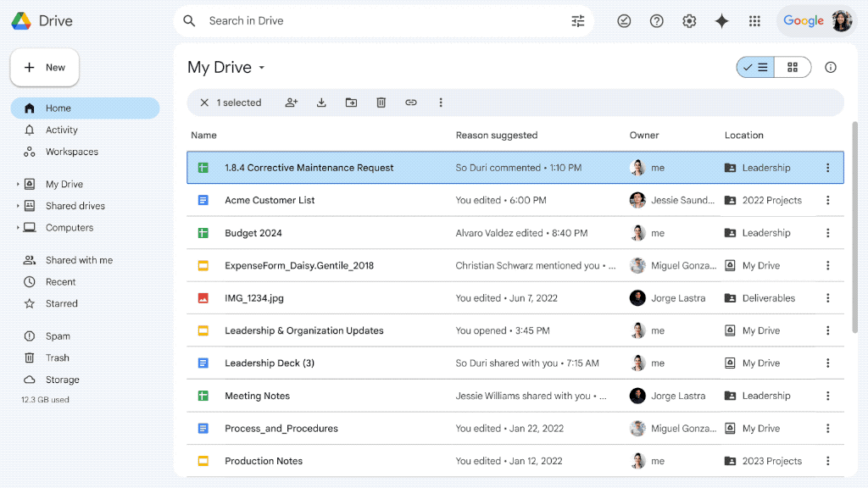Move the selected file to a folder
Image resolution: width=868 pixels, height=488 pixels.
[351, 102]
